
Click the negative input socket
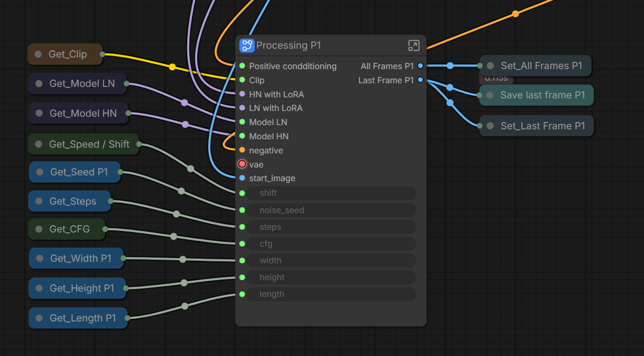coord(242,150)
